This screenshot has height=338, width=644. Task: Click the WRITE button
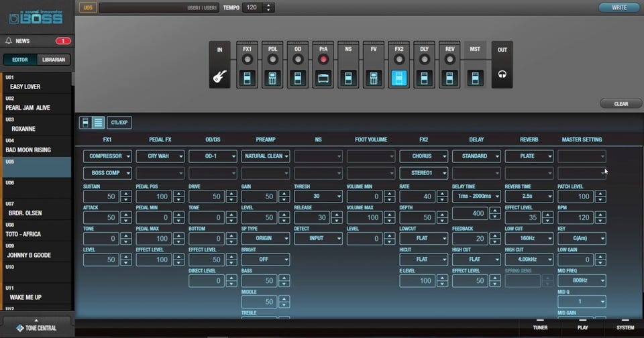tap(619, 7)
